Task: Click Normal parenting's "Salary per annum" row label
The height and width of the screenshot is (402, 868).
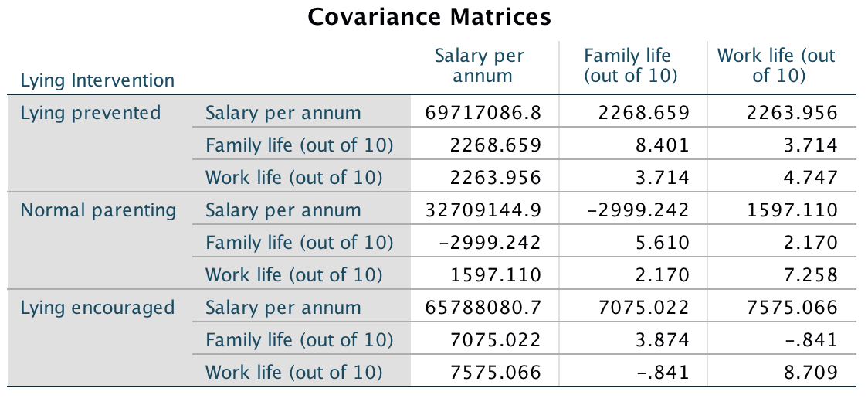Action: 283,210
